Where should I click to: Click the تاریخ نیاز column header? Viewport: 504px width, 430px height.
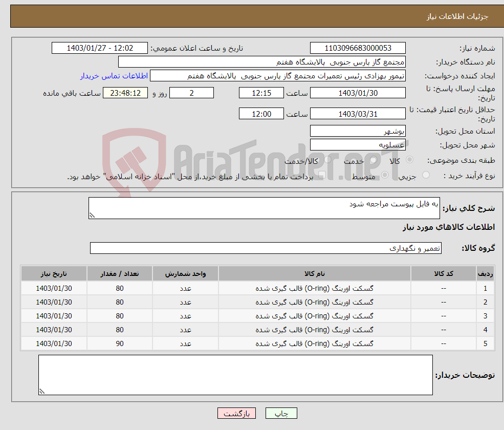click(54, 274)
